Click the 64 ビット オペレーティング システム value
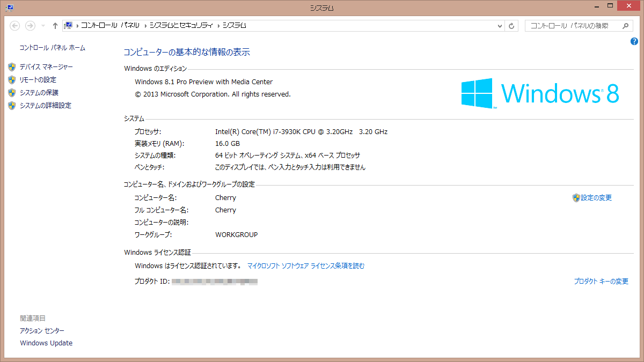This screenshot has height=362, width=644. pos(288,156)
